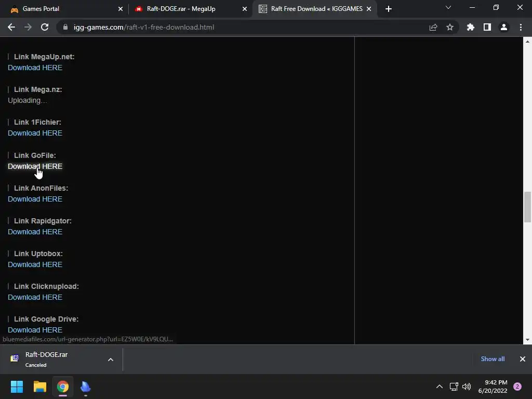Download HERE under Link Uptobox

pyautogui.click(x=35, y=264)
